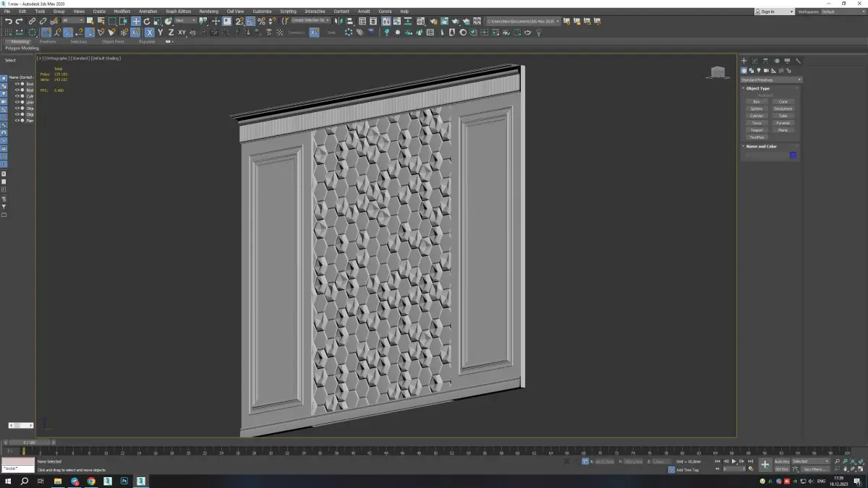Click the time slider 0 / 100 handle
The image size is (868, 488).
(x=29, y=442)
